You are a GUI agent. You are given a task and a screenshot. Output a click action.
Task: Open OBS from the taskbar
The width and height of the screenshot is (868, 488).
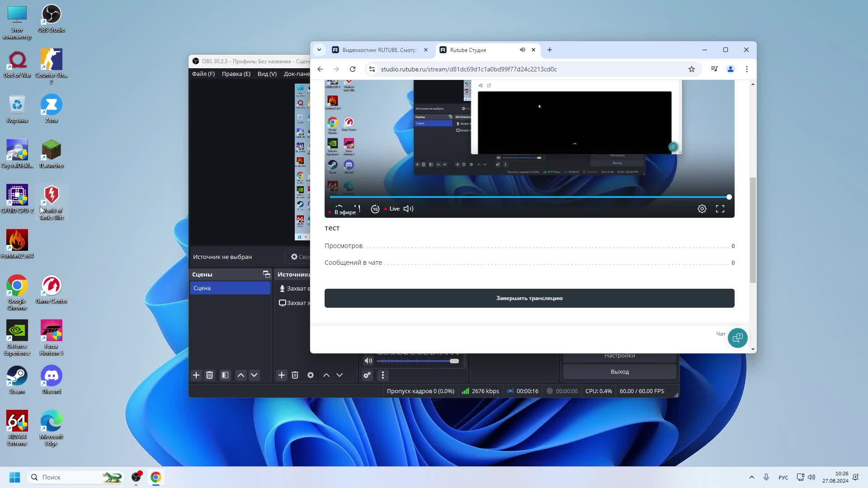(137, 477)
